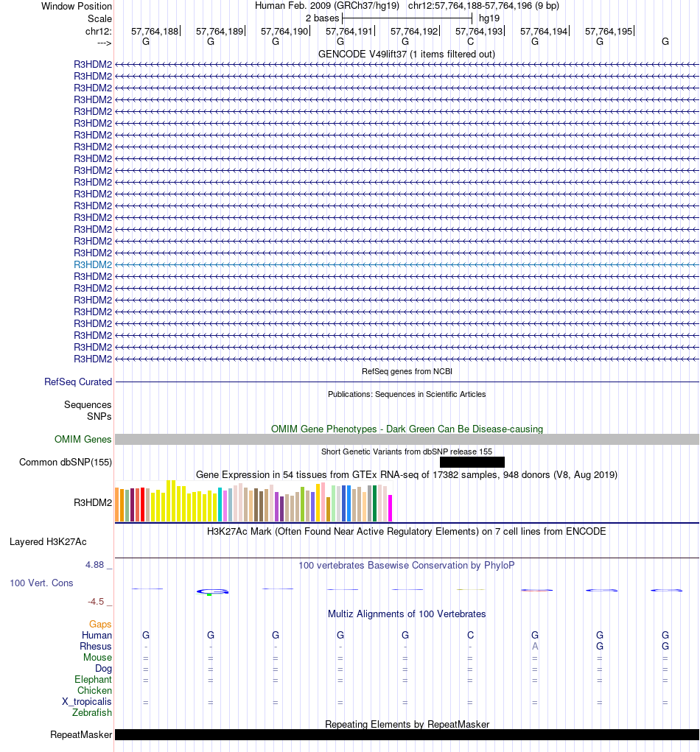Open the 'RefSeq genes from NCBI' title
Viewport: 700px width, 752px height.
click(407, 371)
